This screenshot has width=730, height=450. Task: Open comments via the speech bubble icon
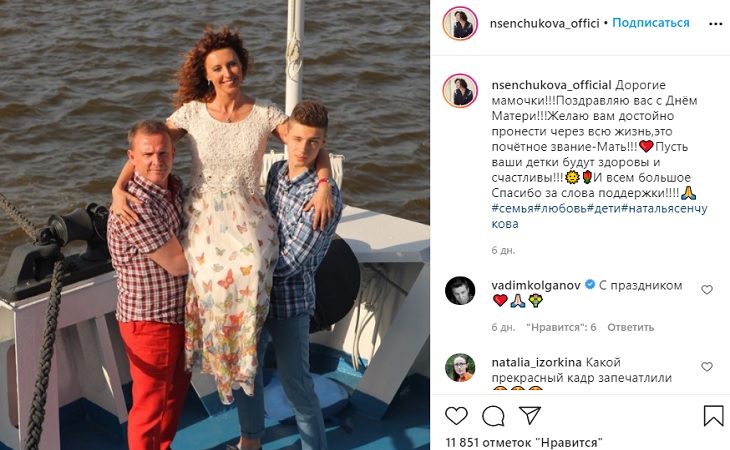coord(493,416)
